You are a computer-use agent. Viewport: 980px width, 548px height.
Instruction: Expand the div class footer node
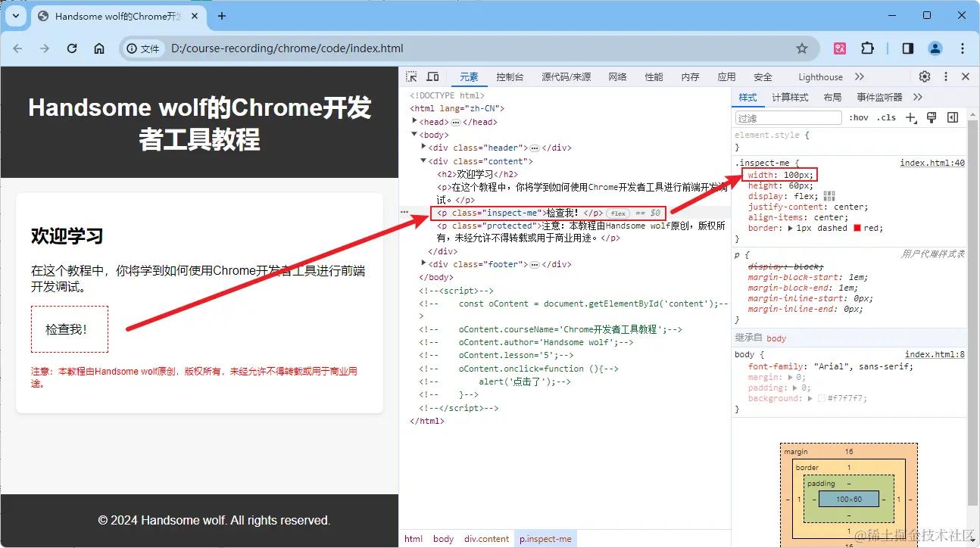[423, 263]
